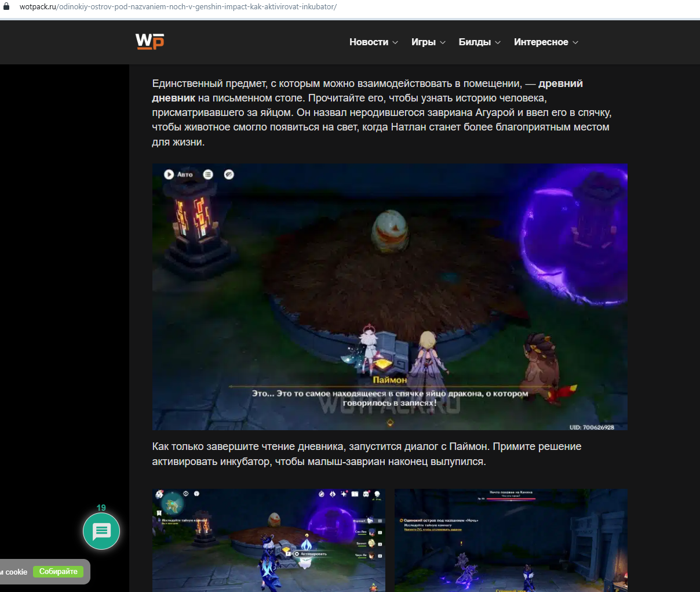Expand the chevron next to Новости
Viewport: 700px width, 592px height.
[x=395, y=42]
